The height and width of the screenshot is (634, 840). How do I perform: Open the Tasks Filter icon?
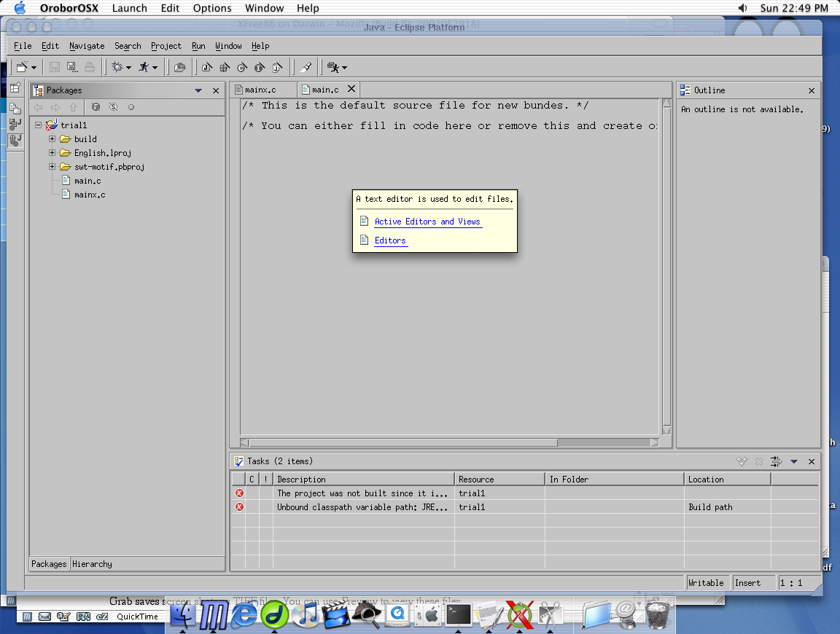tap(777, 461)
